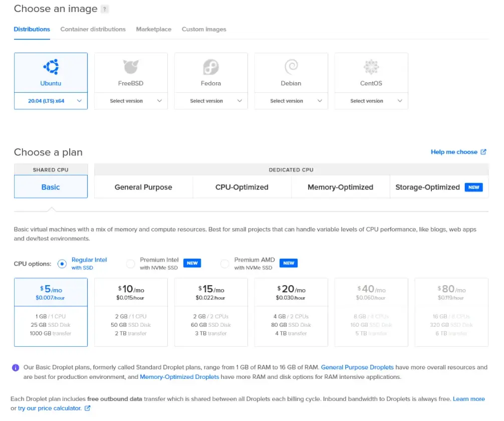Screen dimensions: 504x421
Task: Select the Memory-Optimized plan tab
Action: (340, 187)
